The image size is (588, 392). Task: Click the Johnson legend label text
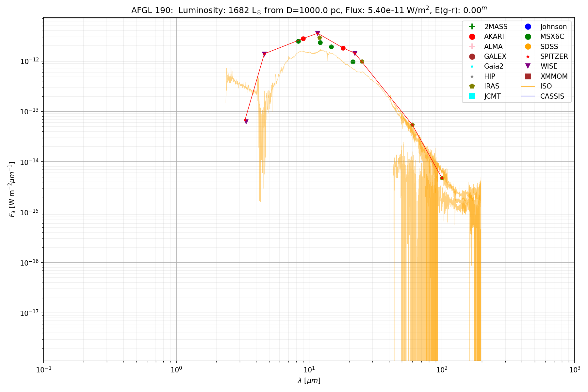point(553,27)
